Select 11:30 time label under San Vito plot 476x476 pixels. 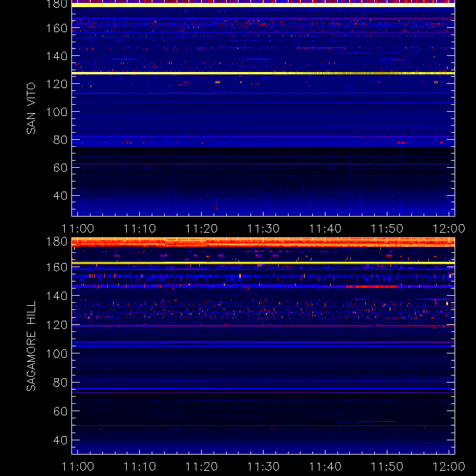coord(264,228)
